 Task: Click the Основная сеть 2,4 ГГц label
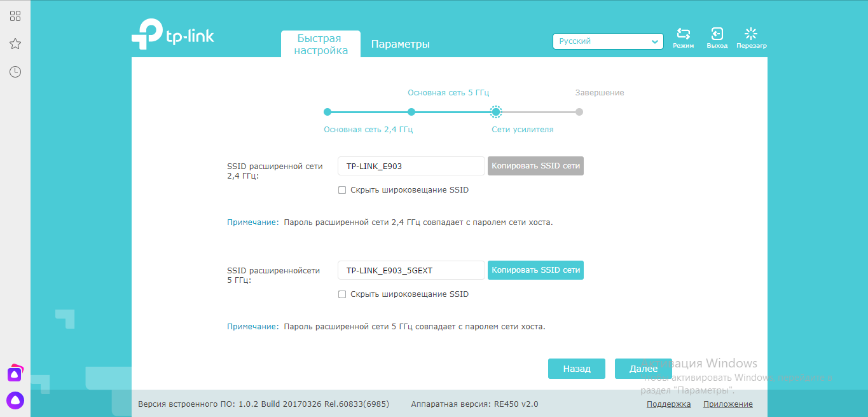click(x=368, y=129)
